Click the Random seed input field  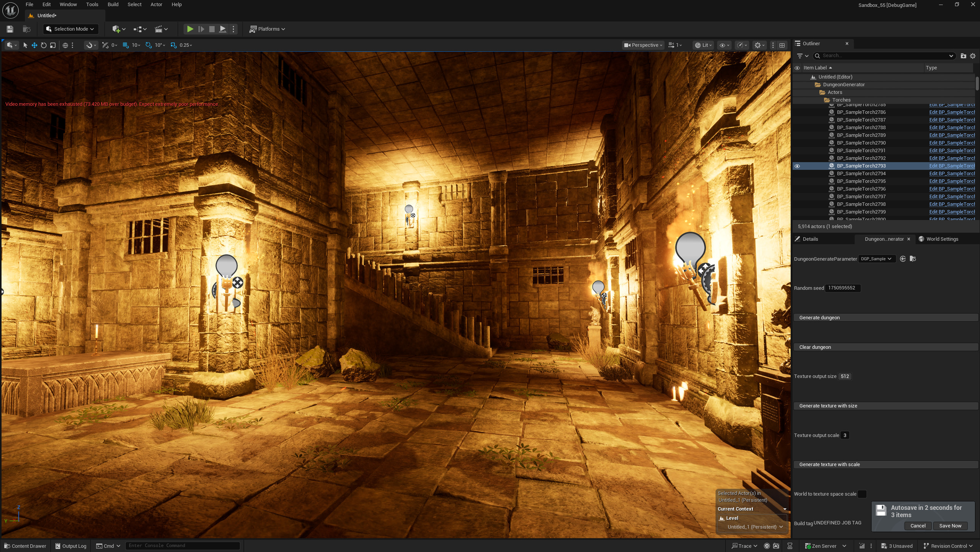click(842, 288)
